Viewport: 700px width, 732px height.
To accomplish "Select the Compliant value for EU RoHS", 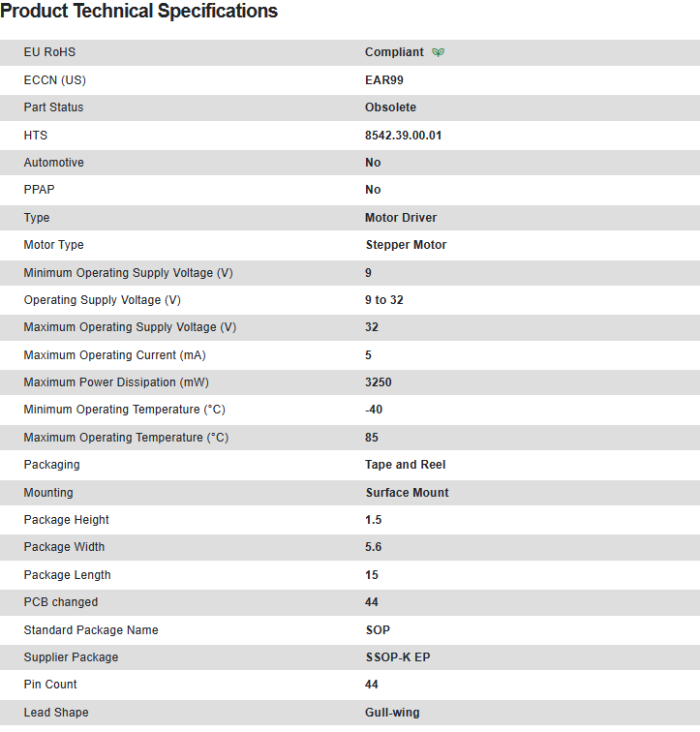I will pyautogui.click(x=394, y=52).
